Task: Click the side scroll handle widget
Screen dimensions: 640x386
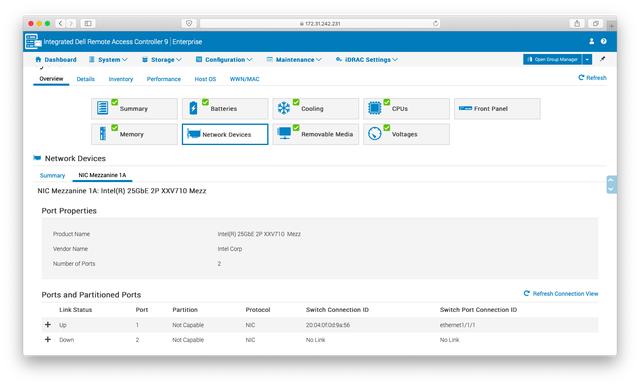Action: point(611,184)
